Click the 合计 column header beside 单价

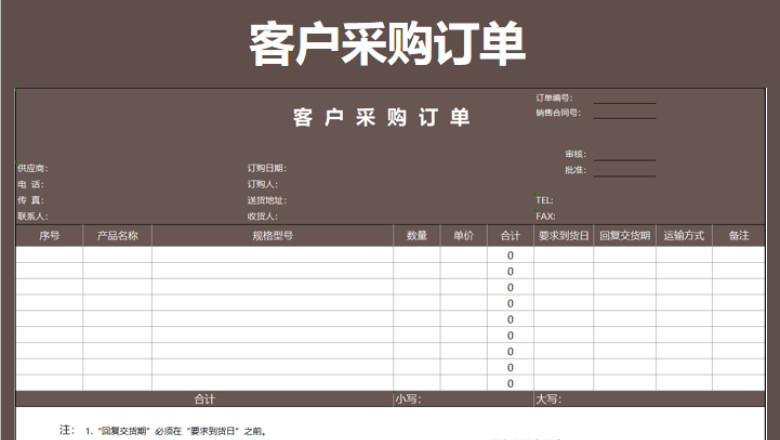510,236
